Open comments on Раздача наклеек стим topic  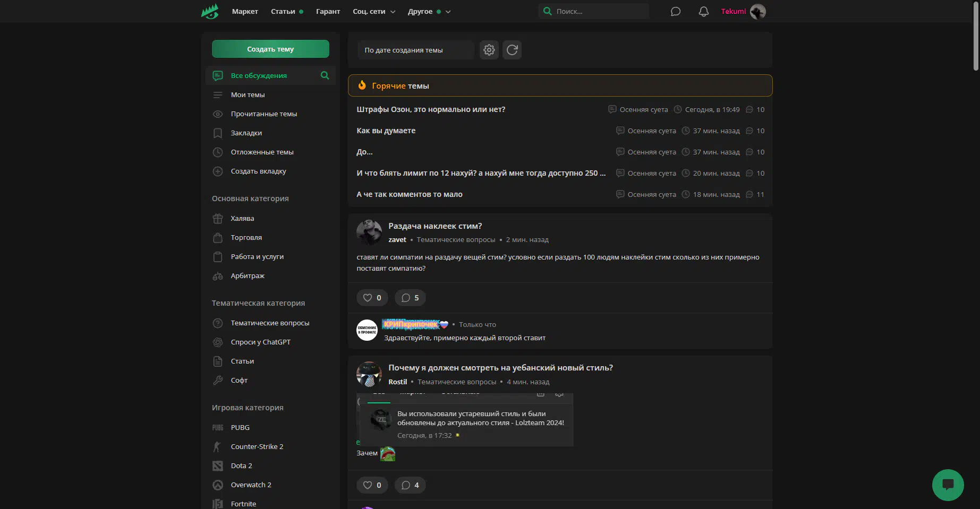click(410, 298)
